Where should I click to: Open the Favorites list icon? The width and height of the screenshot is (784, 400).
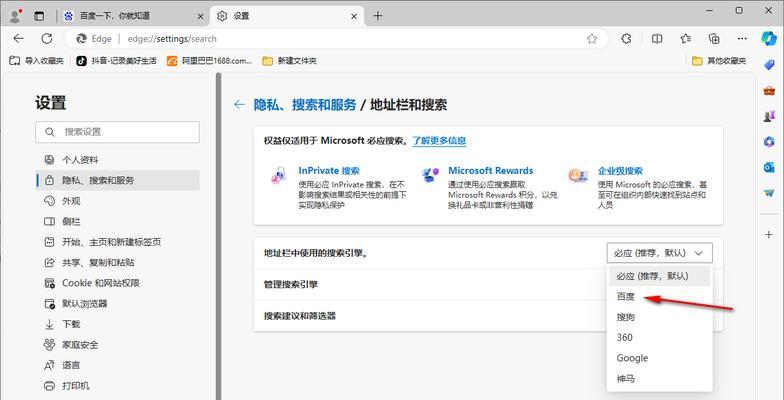(x=686, y=38)
